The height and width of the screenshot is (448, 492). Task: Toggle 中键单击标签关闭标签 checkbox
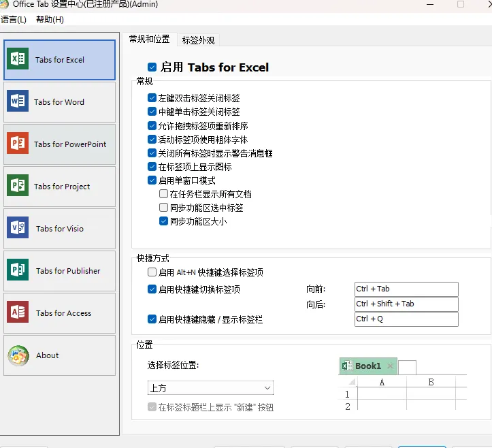tap(152, 112)
